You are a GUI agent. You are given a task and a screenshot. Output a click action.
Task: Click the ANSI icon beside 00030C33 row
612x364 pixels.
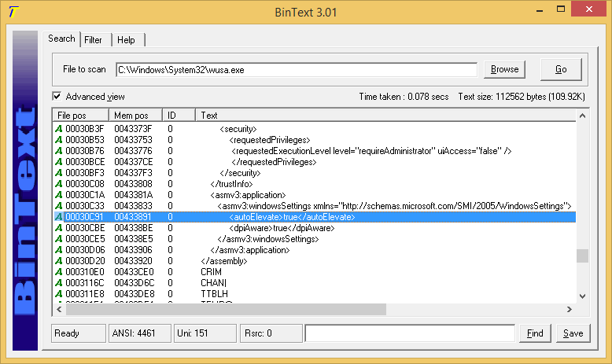coord(58,206)
